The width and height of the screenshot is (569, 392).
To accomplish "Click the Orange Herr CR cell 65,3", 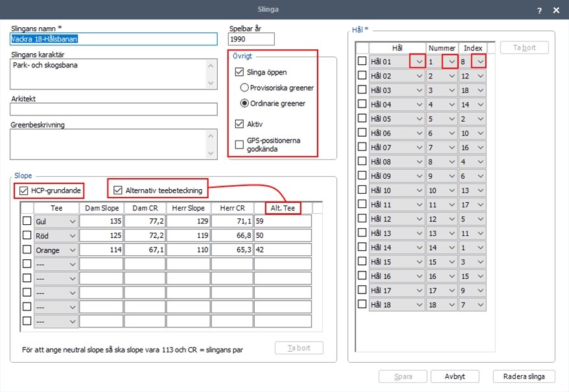I will [x=232, y=249].
